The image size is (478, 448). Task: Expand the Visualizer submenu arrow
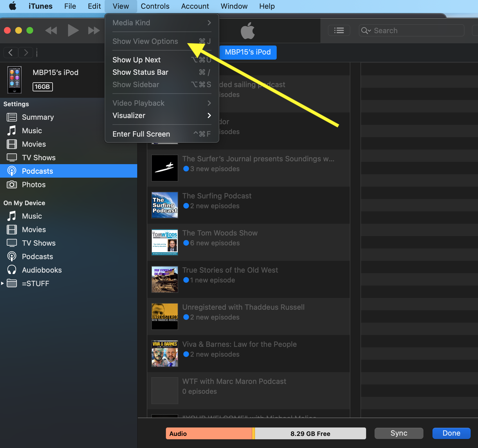209,116
